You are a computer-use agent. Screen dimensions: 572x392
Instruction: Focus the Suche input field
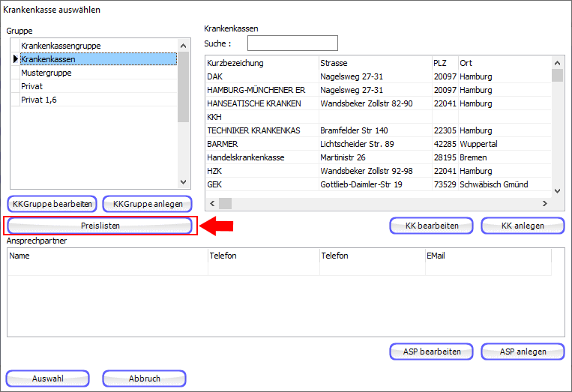point(292,43)
